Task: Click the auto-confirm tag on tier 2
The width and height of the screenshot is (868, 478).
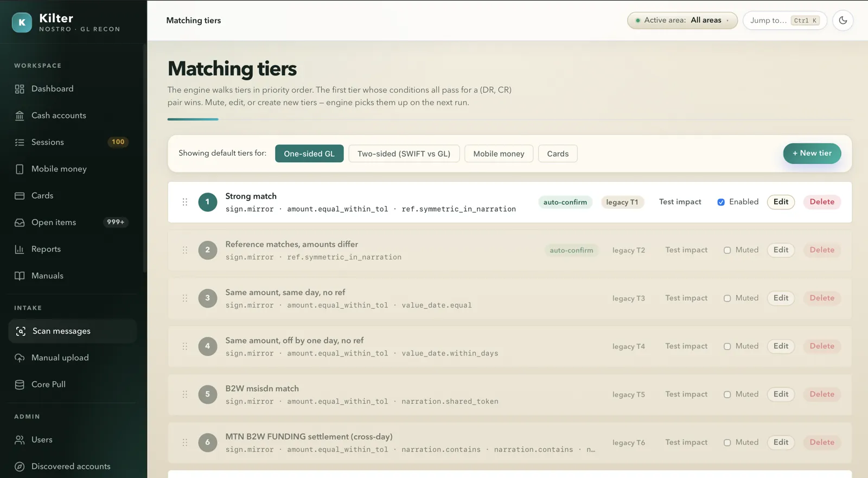Action: (571, 251)
